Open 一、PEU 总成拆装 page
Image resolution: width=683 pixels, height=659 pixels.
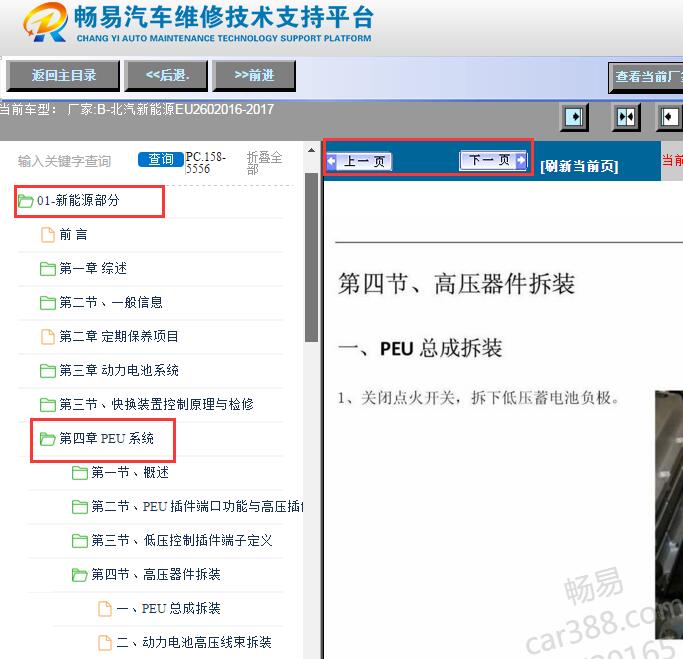pyautogui.click(x=168, y=608)
